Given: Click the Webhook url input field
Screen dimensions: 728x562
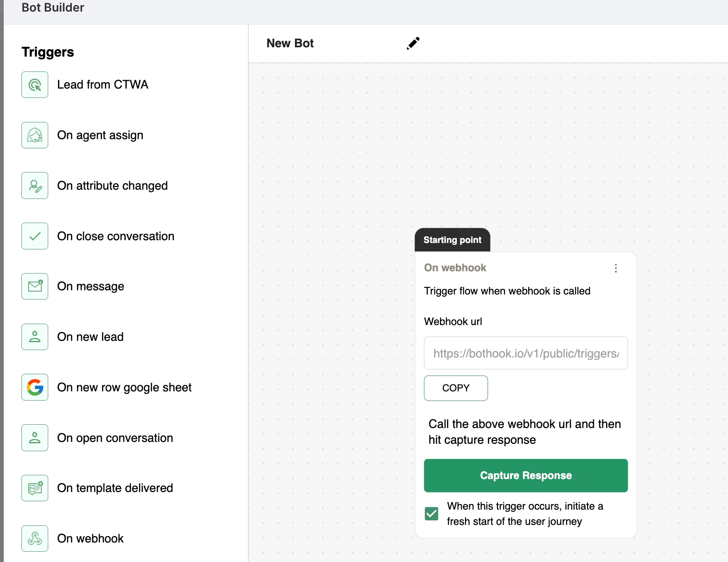Looking at the screenshot, I should (525, 353).
